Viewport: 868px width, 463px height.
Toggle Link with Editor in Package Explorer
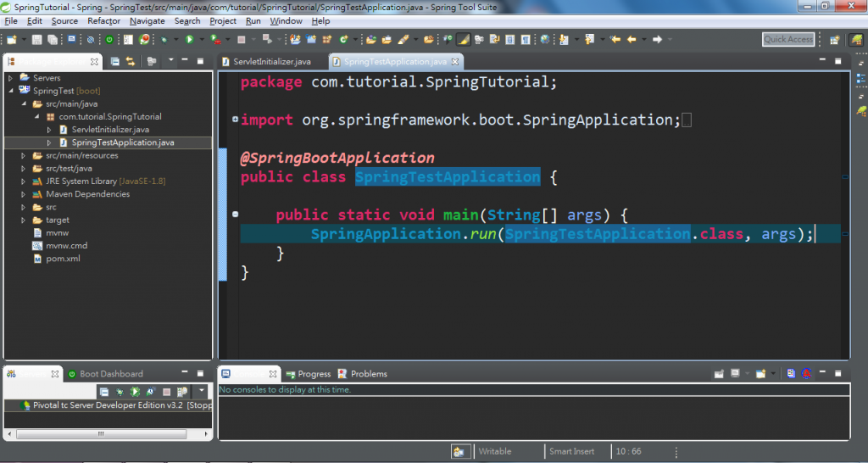(130, 61)
